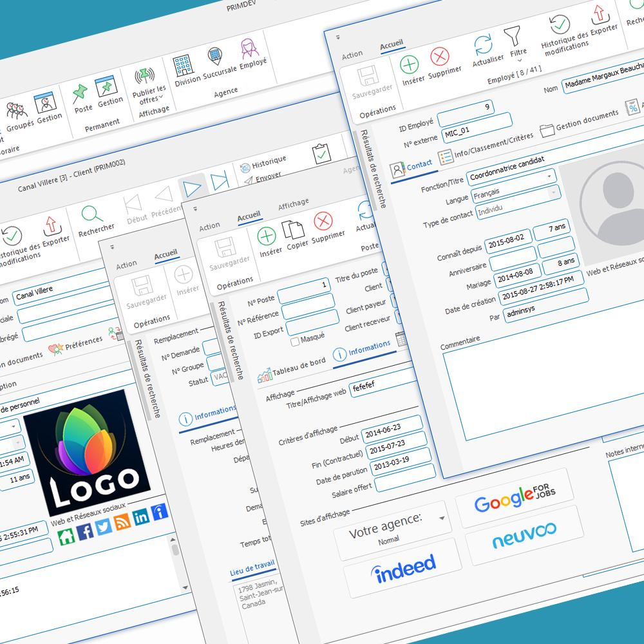Click Exporter in the Employé window
644x644 pixels.
click(600, 15)
